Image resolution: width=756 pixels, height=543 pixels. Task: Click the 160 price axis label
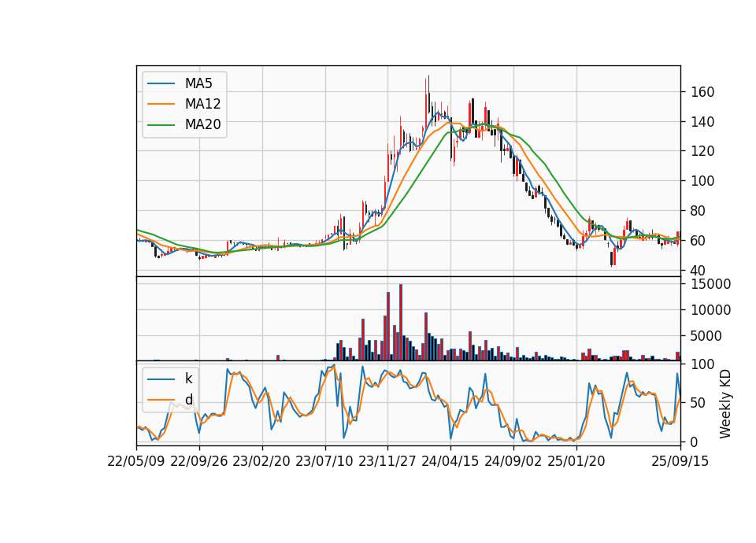pyautogui.click(x=702, y=92)
